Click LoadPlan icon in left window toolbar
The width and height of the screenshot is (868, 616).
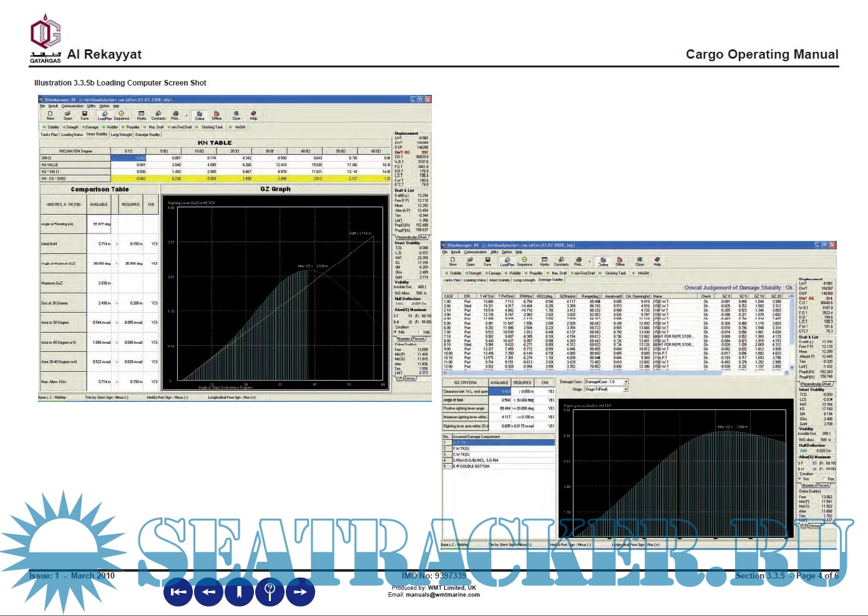tap(104, 115)
